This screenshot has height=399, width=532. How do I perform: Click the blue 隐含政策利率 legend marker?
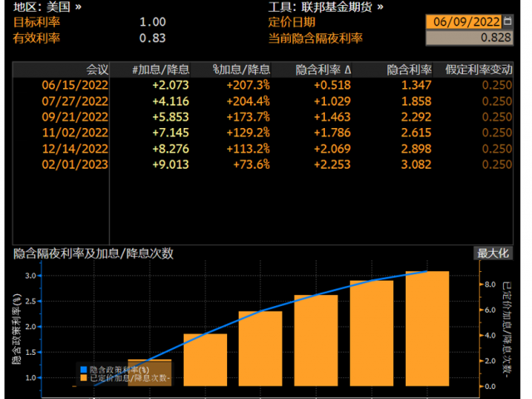coord(83,368)
